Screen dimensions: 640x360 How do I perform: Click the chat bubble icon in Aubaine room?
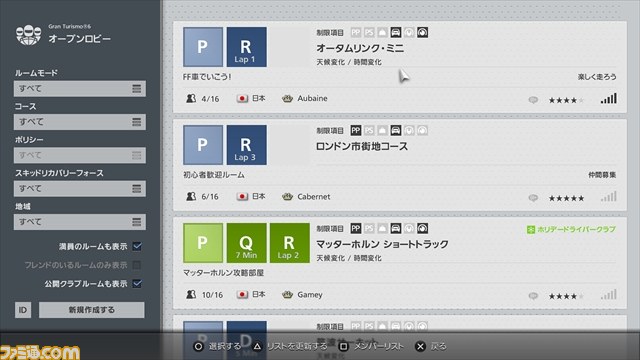[533, 100]
